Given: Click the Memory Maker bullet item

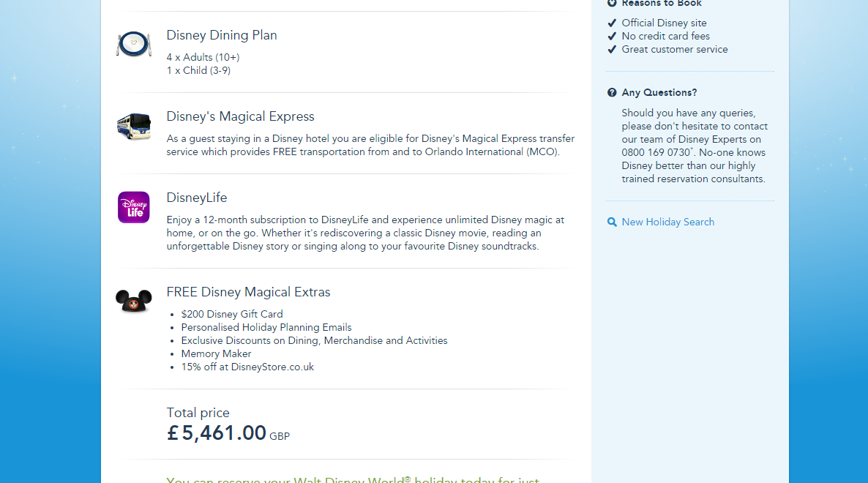Looking at the screenshot, I should [216, 354].
